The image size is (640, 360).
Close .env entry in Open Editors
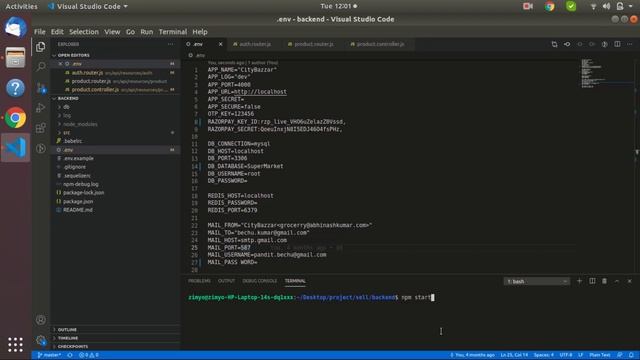60,64
